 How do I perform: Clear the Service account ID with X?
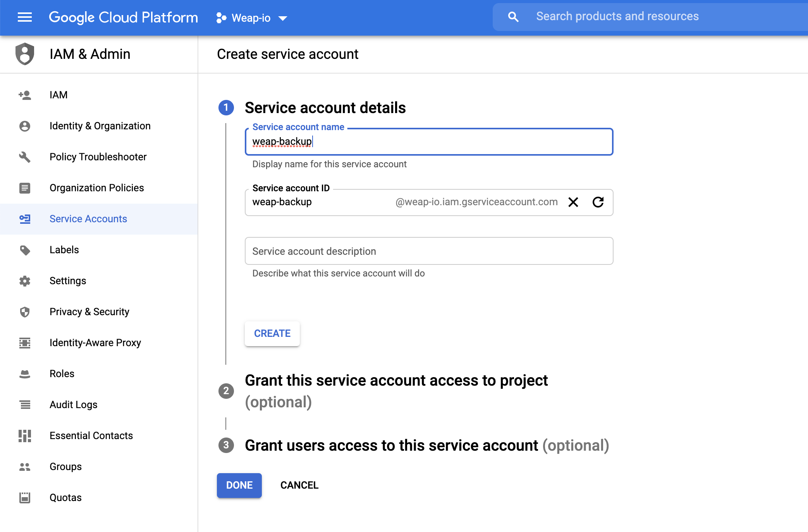coord(573,202)
